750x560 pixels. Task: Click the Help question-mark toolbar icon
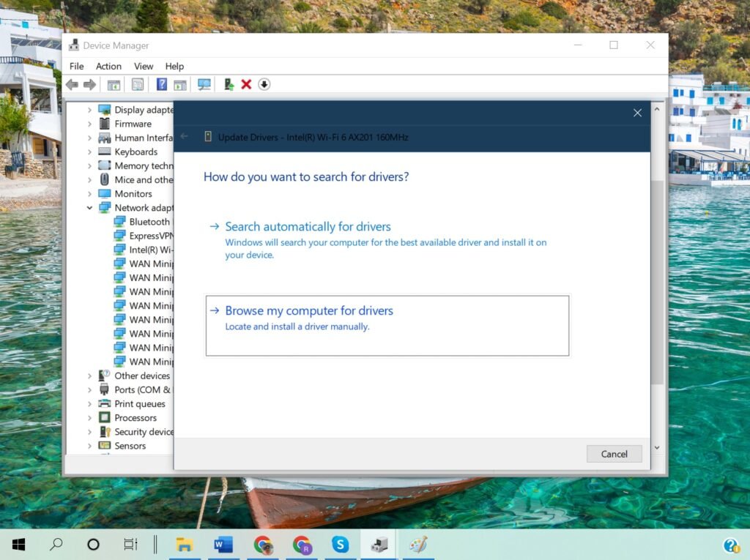click(162, 85)
